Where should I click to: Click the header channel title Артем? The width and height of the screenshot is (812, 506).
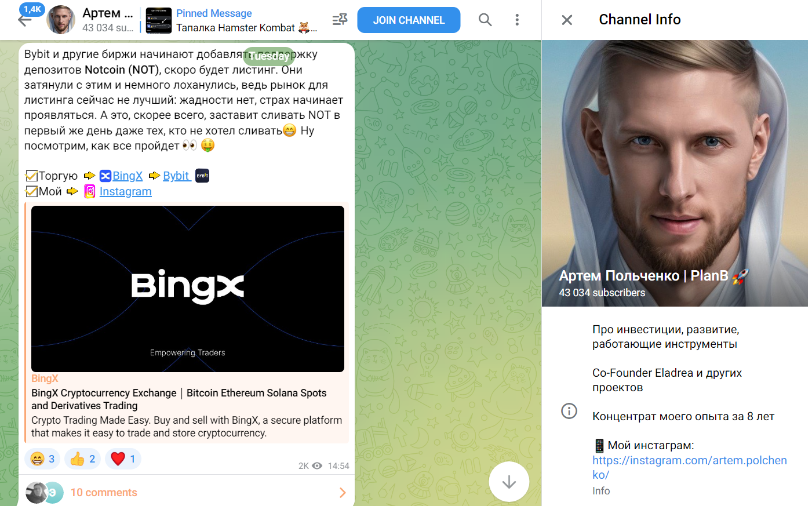click(x=108, y=13)
